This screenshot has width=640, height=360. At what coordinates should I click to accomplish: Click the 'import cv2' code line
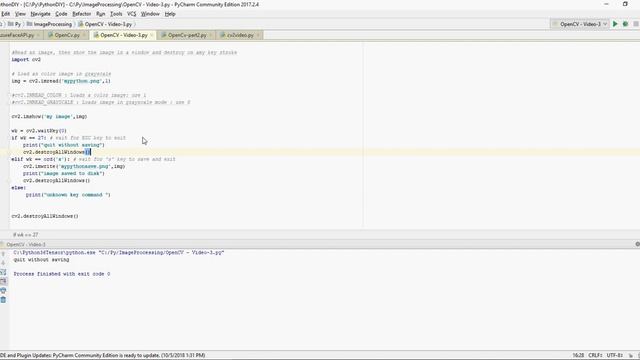coord(26,60)
